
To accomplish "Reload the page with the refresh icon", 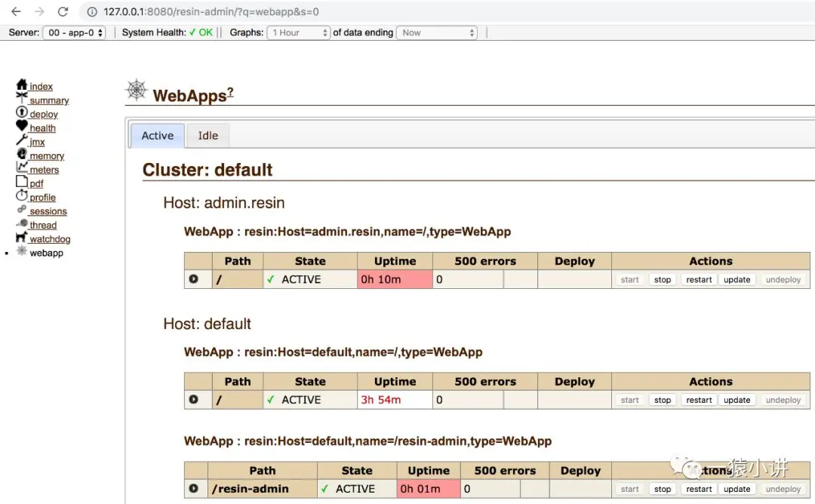I will (63, 11).
